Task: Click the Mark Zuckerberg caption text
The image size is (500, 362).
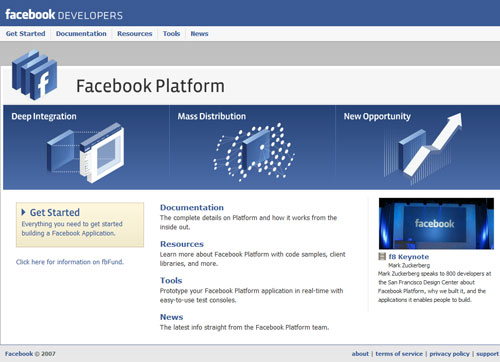Action: pyautogui.click(x=409, y=265)
